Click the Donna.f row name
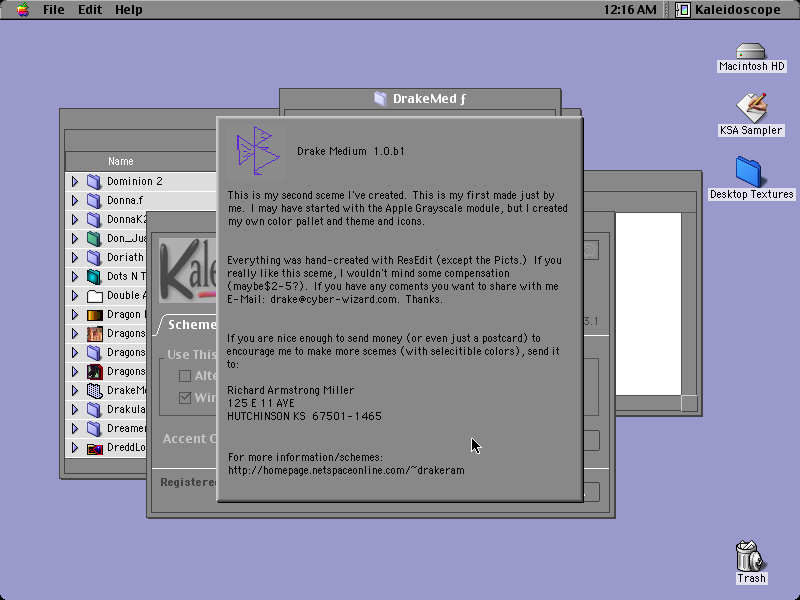The image size is (800, 600). (x=125, y=201)
